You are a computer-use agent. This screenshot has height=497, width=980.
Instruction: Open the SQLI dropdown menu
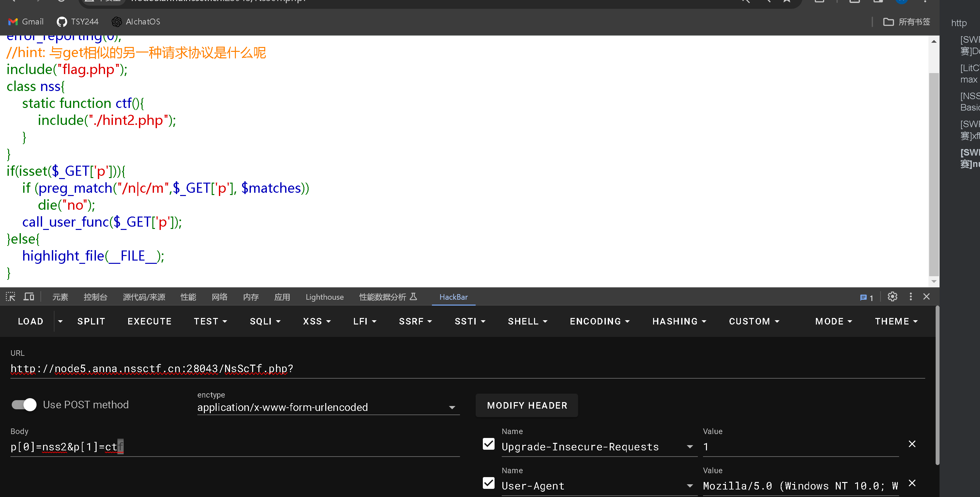click(265, 321)
